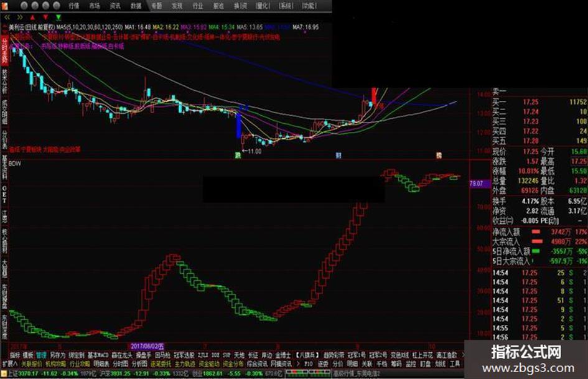588x379 pixels.
Task: Click the first round gray toolbar button
Action: coord(24,5)
